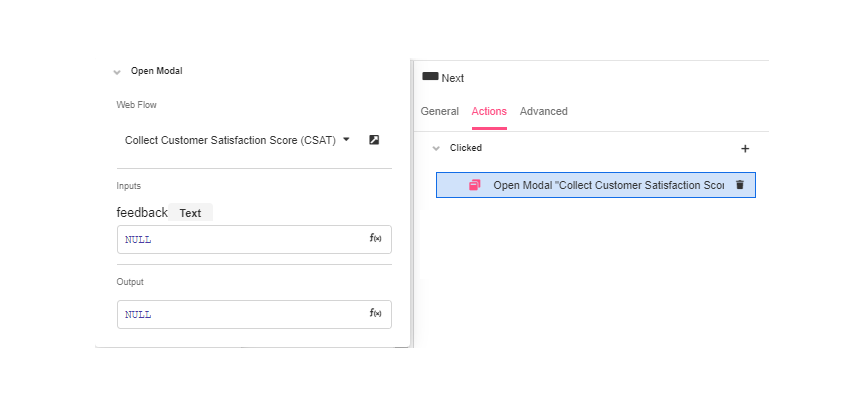Viewport: 868px width, 406px height.
Task: Click the Web Flow label
Action: pos(136,105)
